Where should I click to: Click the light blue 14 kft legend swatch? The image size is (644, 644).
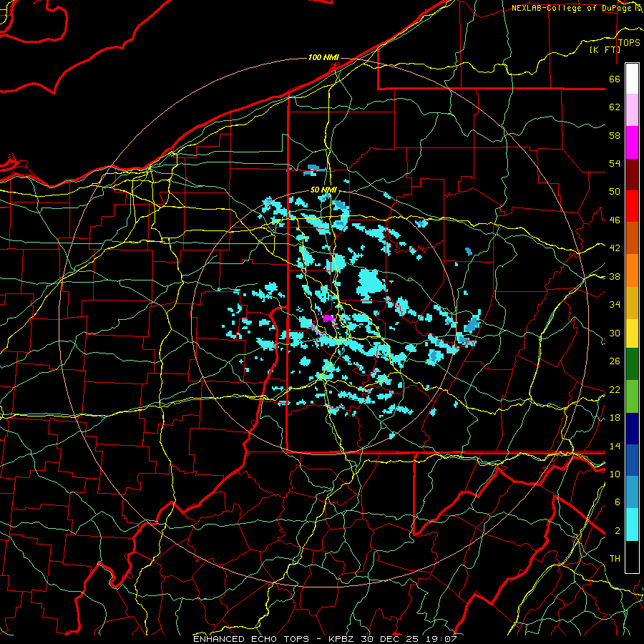[x=632, y=492]
